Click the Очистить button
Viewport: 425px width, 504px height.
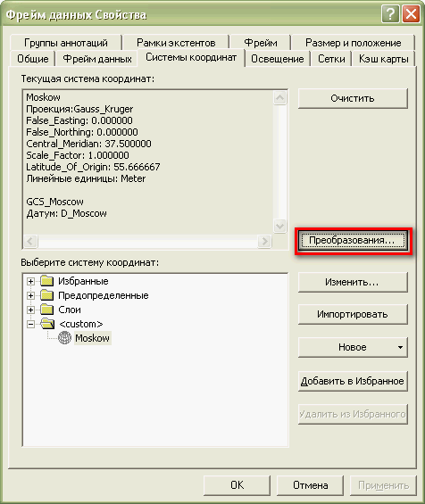click(353, 98)
